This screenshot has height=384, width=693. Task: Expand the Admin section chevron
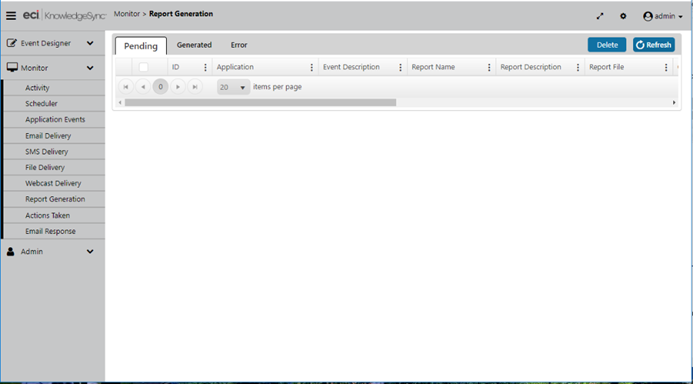[90, 251]
